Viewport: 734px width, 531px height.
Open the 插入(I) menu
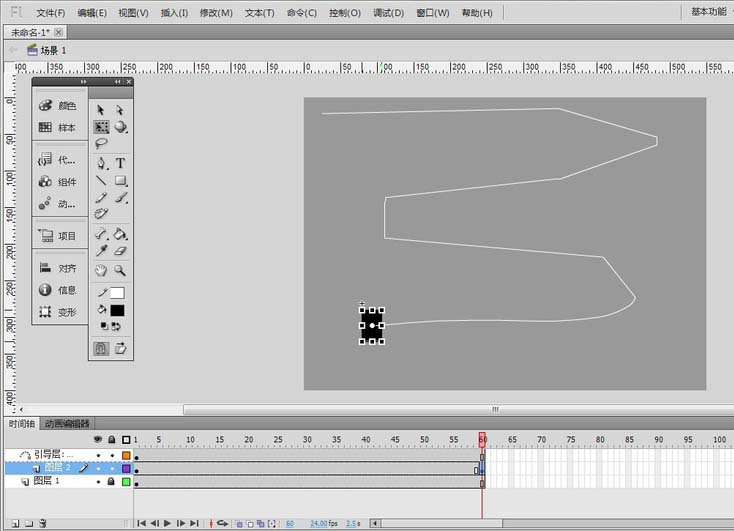(175, 13)
